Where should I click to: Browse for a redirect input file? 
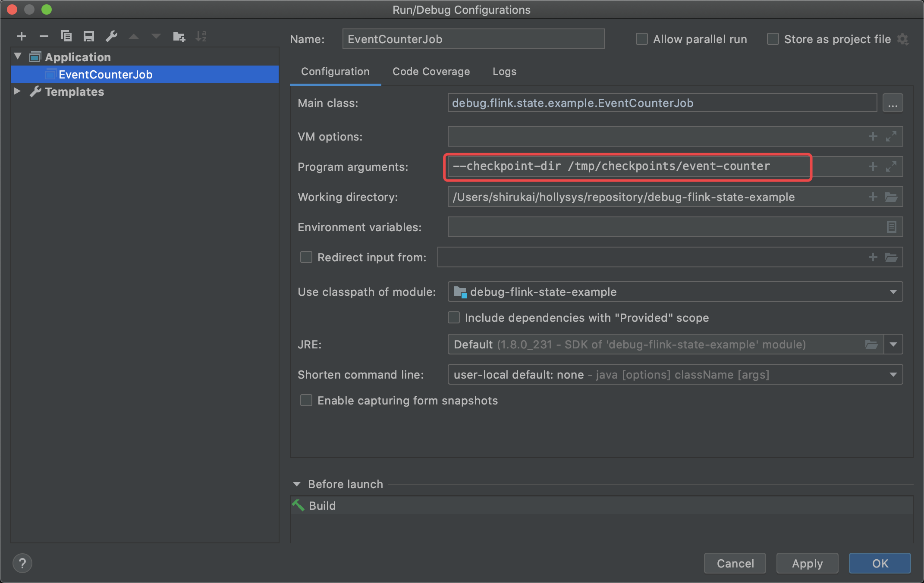[891, 257]
